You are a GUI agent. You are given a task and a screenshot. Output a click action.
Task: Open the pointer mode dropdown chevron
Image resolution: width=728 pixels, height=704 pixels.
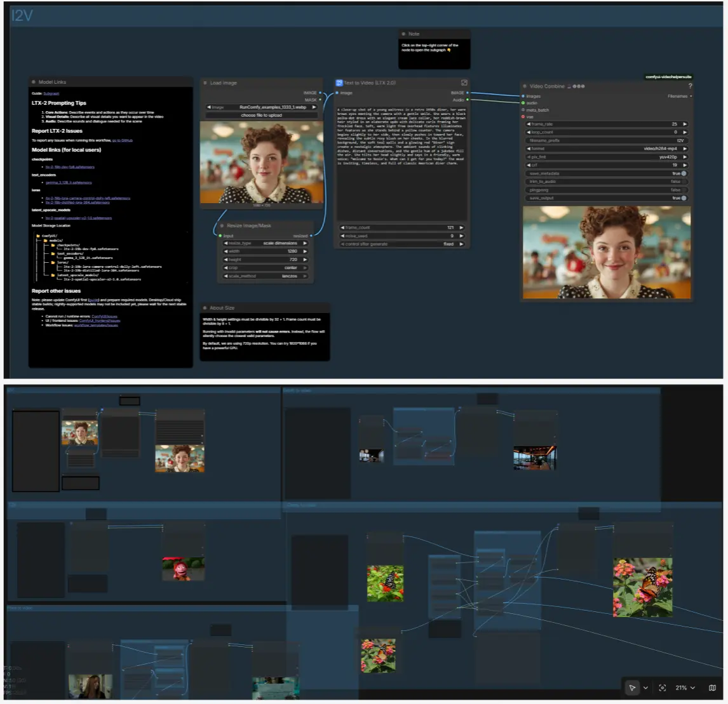[645, 687]
